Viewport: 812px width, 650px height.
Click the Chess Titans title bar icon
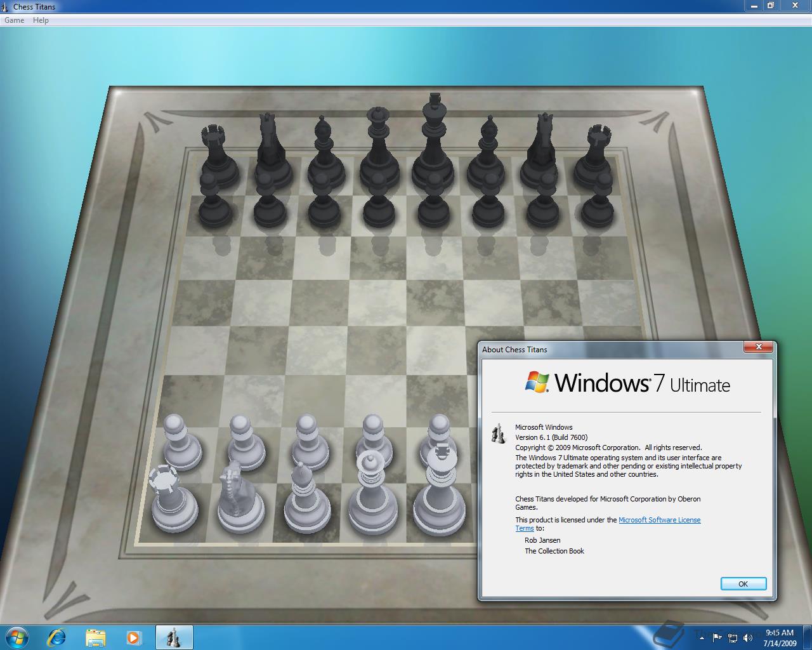tap(6, 7)
